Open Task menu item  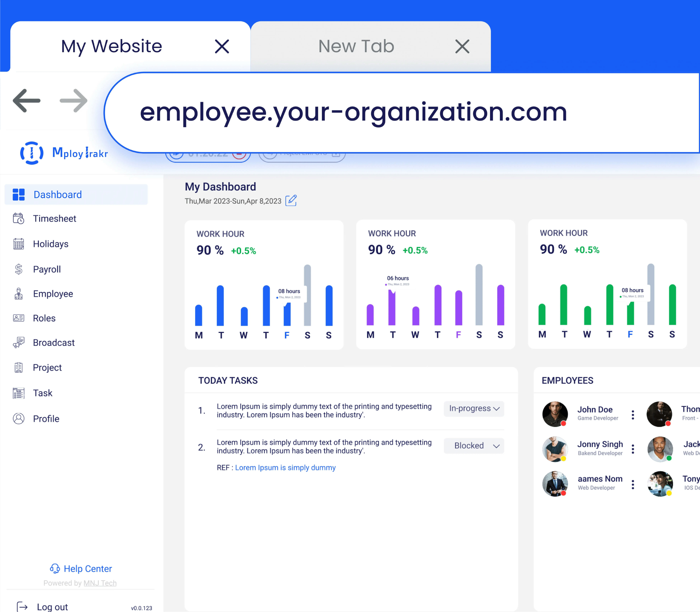[43, 393]
